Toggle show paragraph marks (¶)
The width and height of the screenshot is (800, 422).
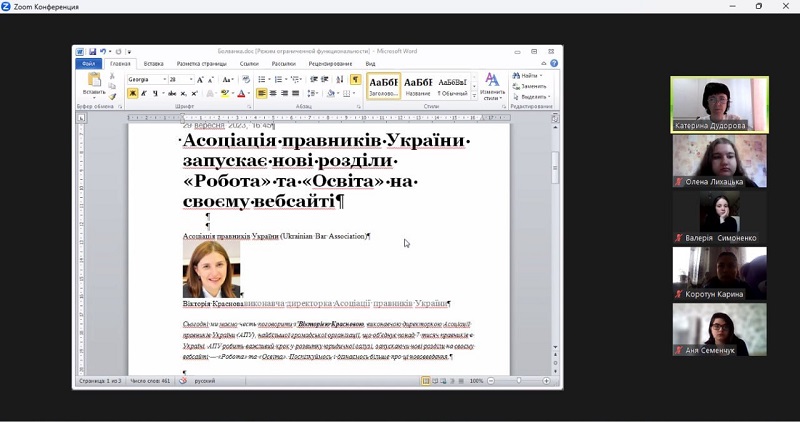click(x=355, y=80)
